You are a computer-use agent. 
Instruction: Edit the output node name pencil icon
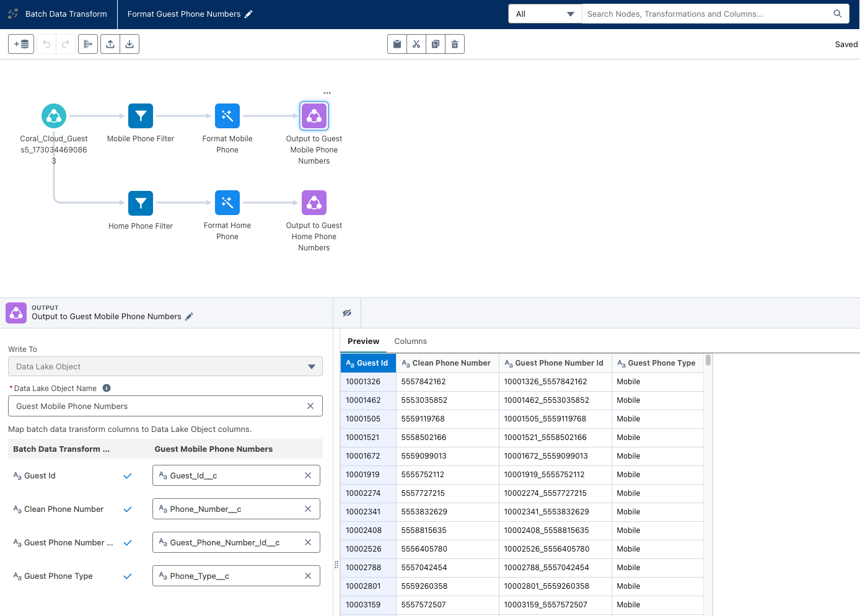point(189,317)
